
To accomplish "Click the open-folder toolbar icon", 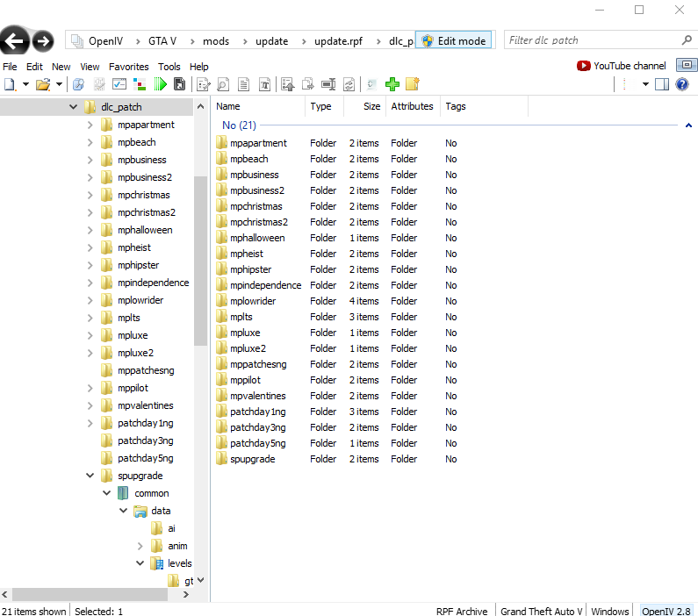I will 43,84.
